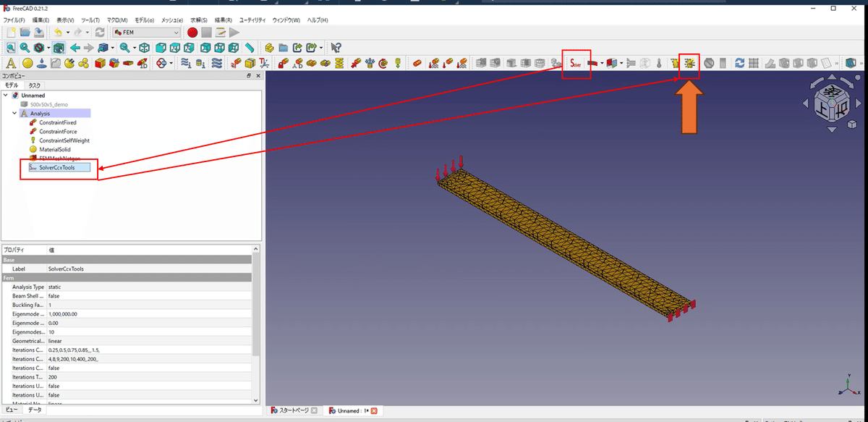Viewport: 868px width, 422px height.
Task: Click the create part group icon
Action: pyautogui.click(x=269, y=48)
